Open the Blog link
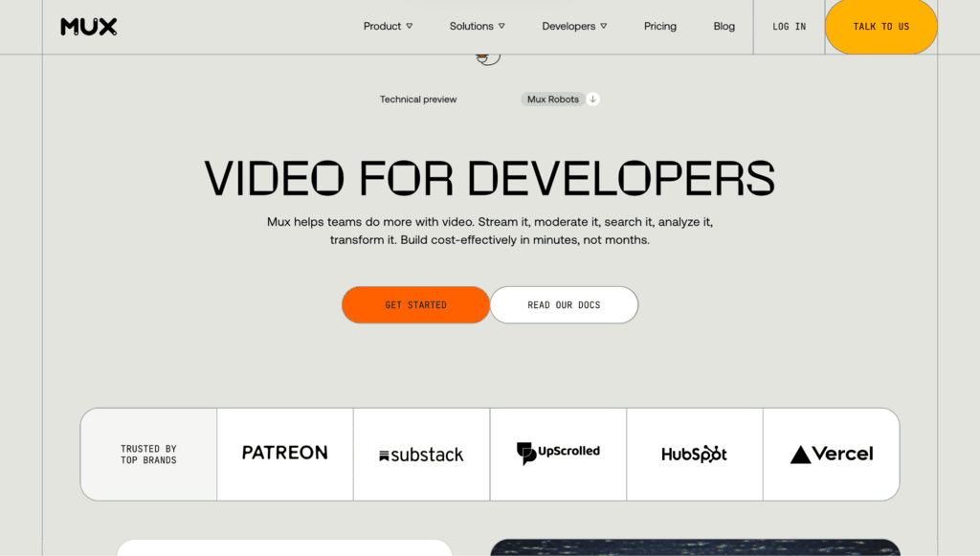Image resolution: width=980 pixels, height=556 pixels. [724, 26]
